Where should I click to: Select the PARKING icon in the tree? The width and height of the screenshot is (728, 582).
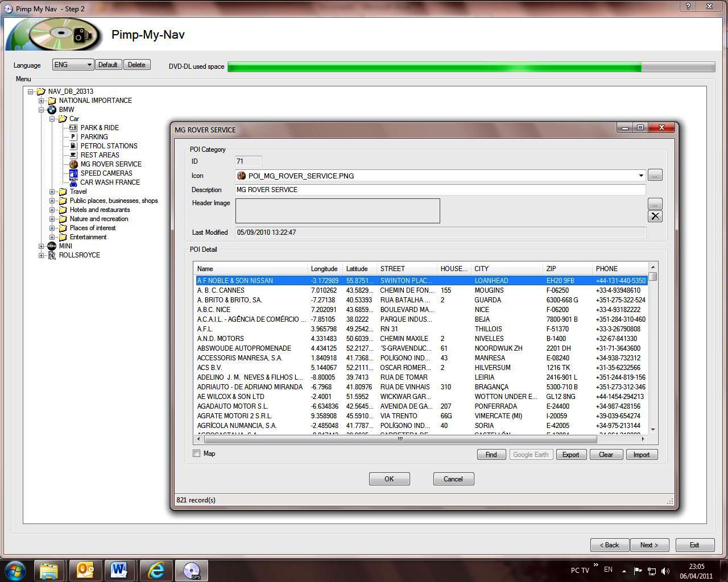point(73,137)
